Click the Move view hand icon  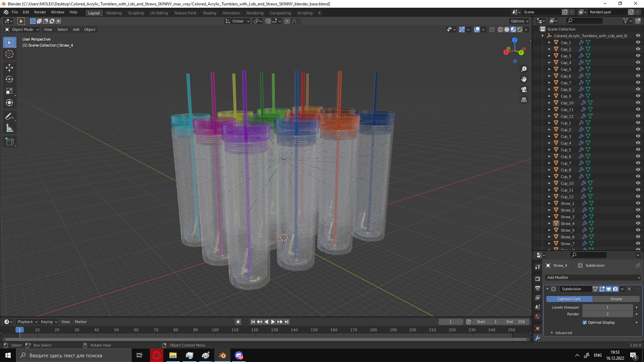click(524, 79)
